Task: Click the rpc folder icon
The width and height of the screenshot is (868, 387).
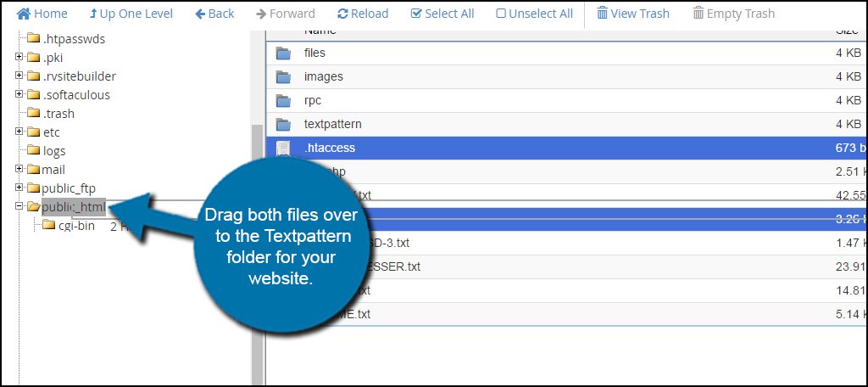Action: (x=283, y=100)
